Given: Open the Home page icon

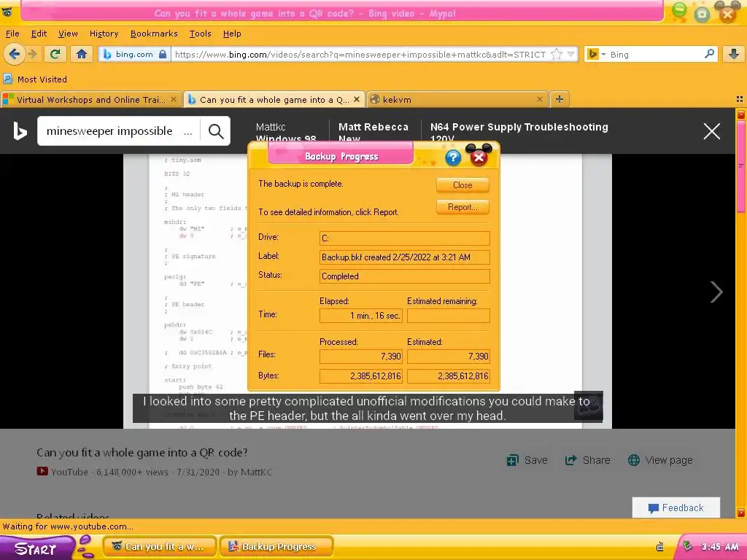Looking at the screenshot, I should [x=82, y=54].
